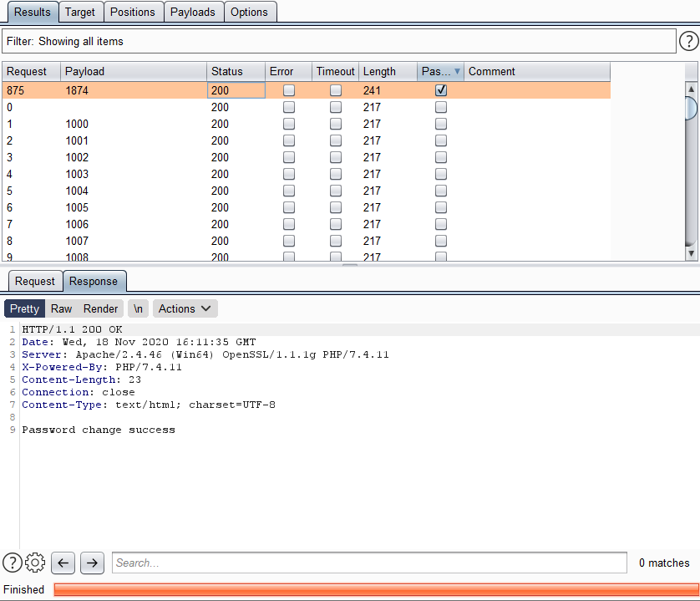The image size is (700, 601).
Task: Switch to Render view
Action: (x=100, y=308)
